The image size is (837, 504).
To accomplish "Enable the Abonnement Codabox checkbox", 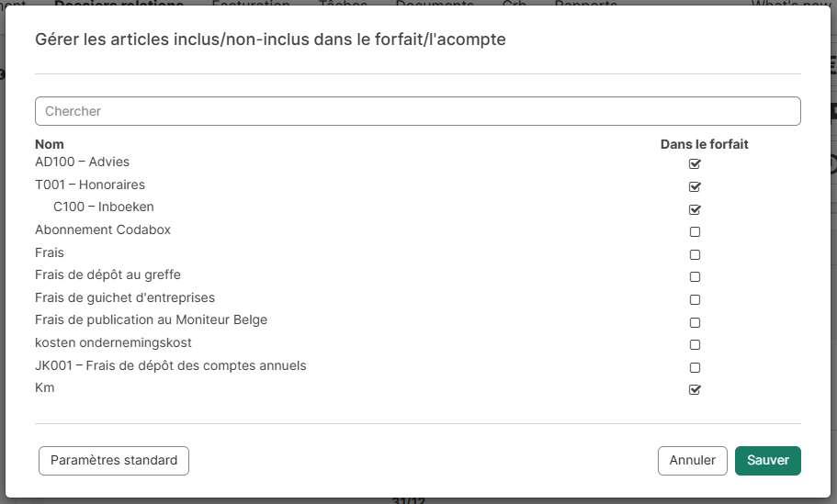I will pos(695,232).
